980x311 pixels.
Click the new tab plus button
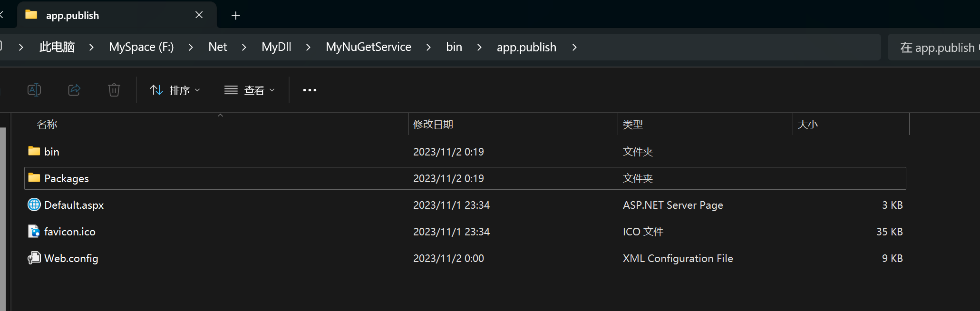236,16
